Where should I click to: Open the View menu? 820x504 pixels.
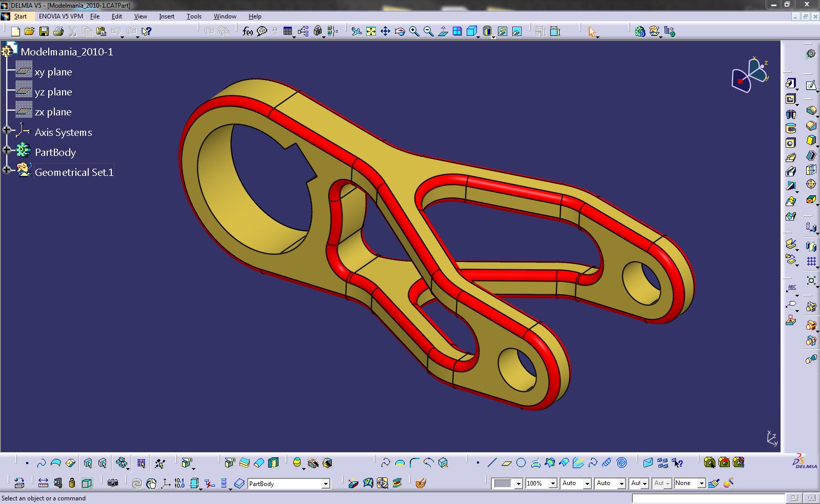coord(141,16)
